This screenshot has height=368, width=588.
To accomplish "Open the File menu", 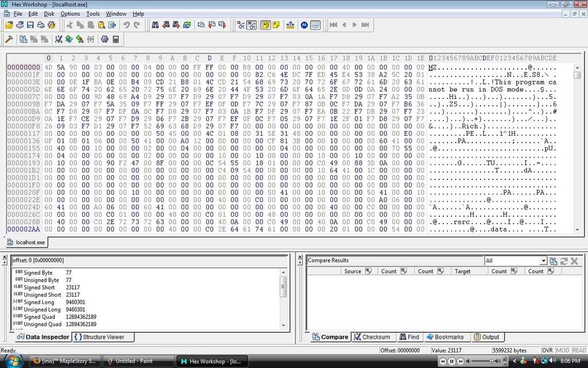I will 18,14.
